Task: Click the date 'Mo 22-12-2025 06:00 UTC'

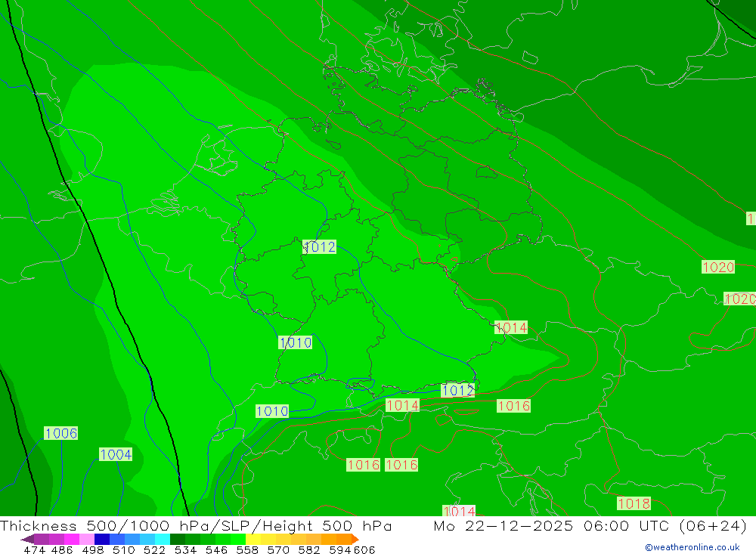Action: (x=553, y=525)
